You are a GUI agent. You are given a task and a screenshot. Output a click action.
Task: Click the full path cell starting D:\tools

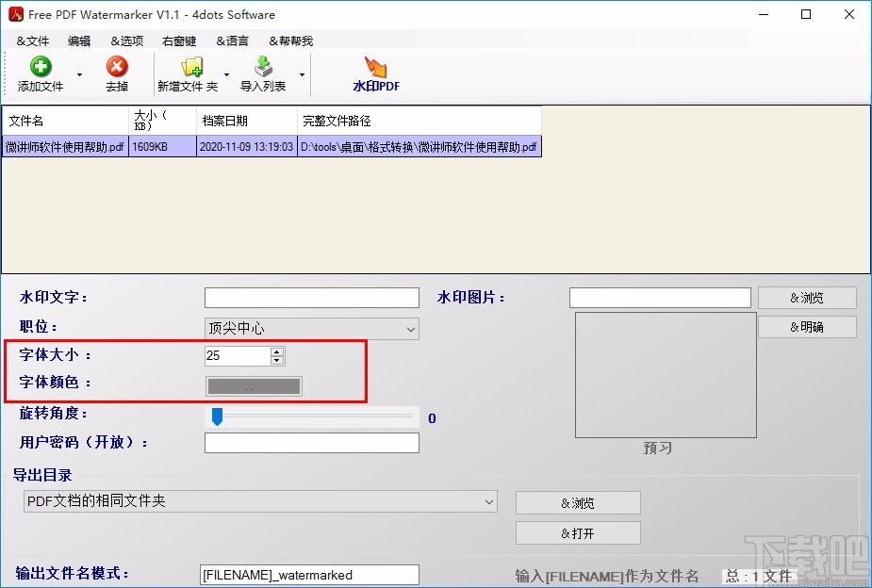[x=420, y=147]
